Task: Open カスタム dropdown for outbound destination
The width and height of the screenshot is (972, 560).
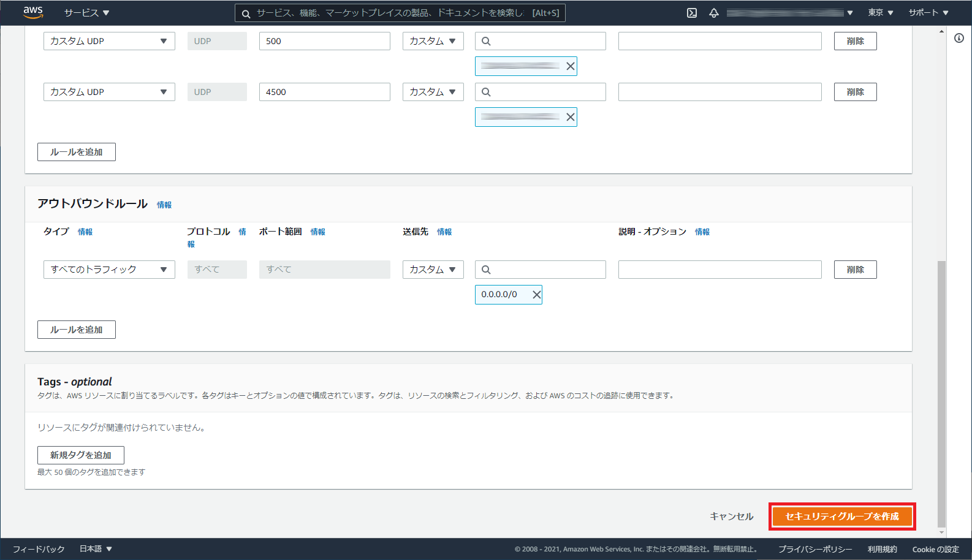Action: (x=433, y=270)
